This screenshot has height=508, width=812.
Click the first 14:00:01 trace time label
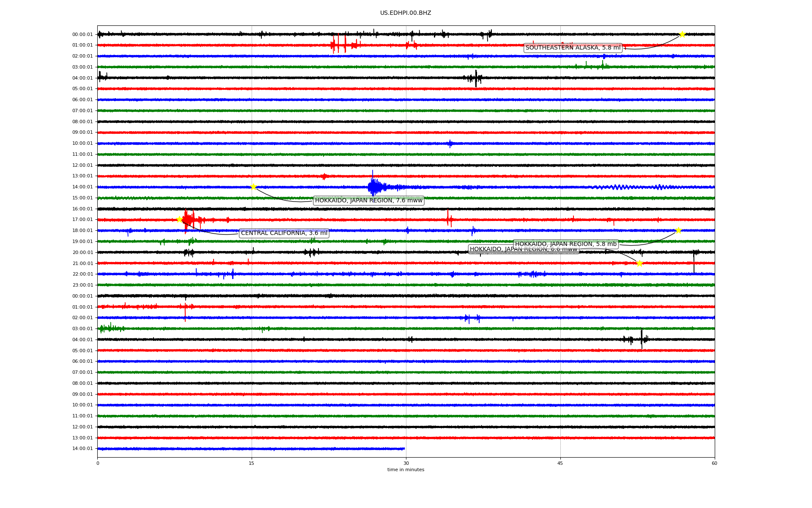[82, 187]
